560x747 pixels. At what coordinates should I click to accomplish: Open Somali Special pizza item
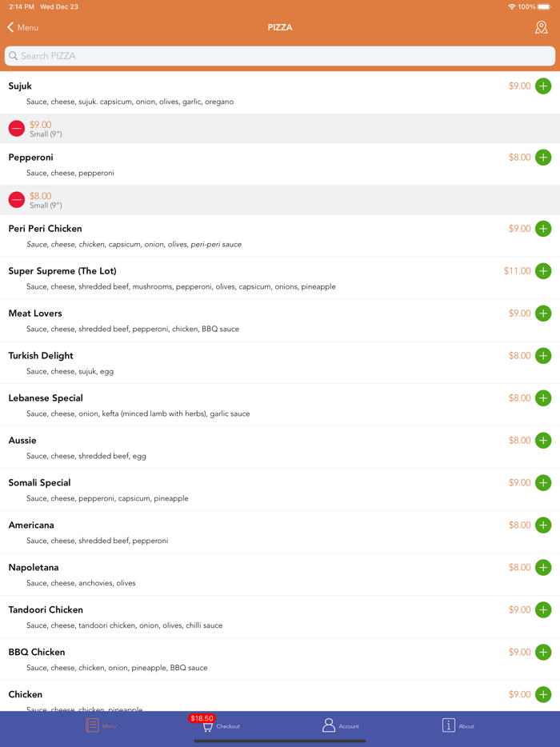click(240, 489)
